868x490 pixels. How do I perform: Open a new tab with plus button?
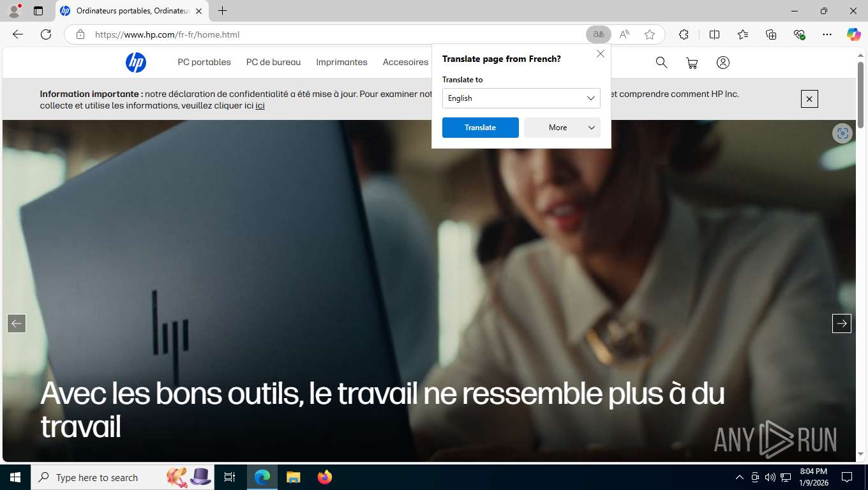click(222, 11)
